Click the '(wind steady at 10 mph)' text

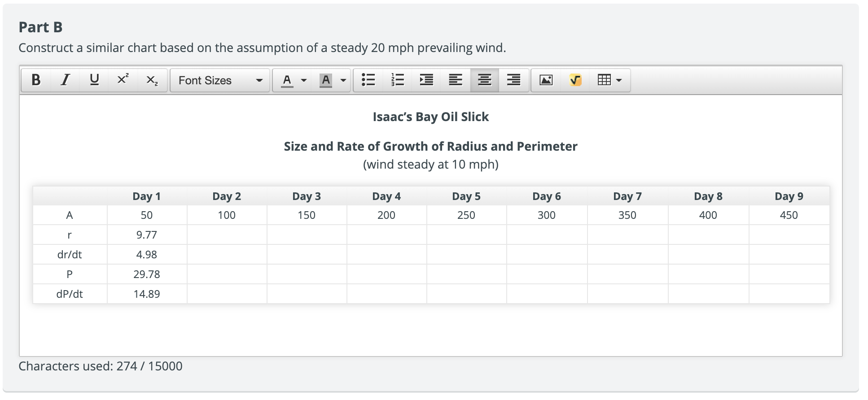(430, 164)
